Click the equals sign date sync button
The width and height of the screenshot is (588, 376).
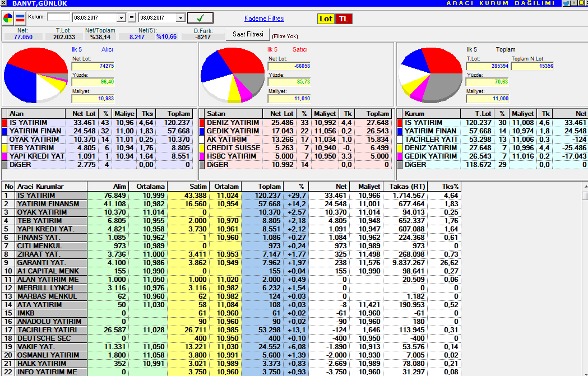coord(131,17)
